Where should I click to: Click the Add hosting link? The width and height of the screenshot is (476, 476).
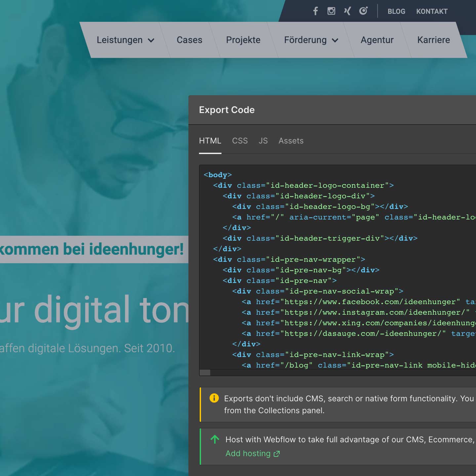tap(248, 454)
